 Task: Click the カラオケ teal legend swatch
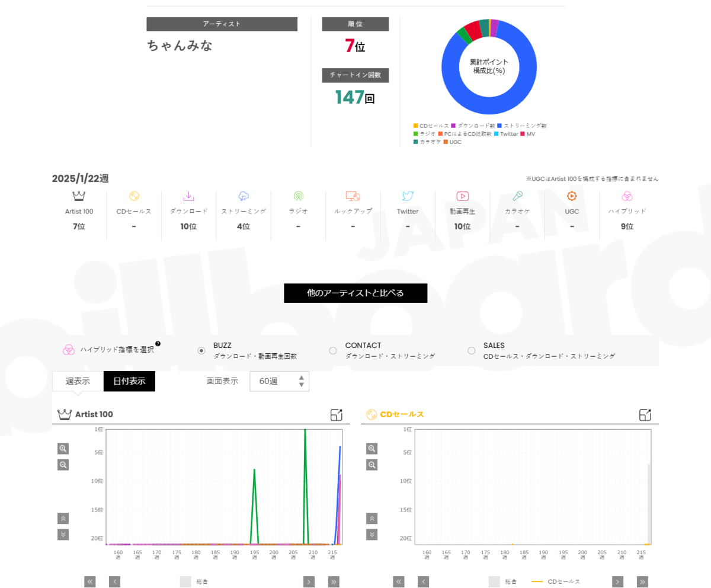pos(415,142)
